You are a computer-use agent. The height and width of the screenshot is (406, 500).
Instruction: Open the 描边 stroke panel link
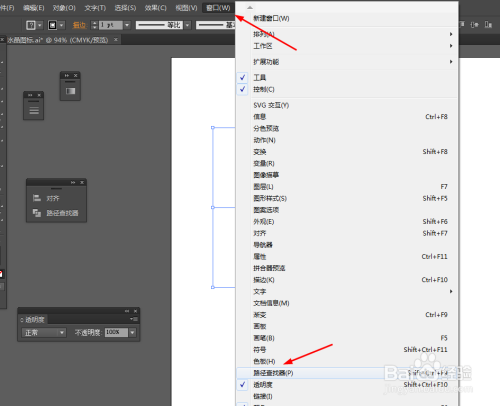click(79, 25)
